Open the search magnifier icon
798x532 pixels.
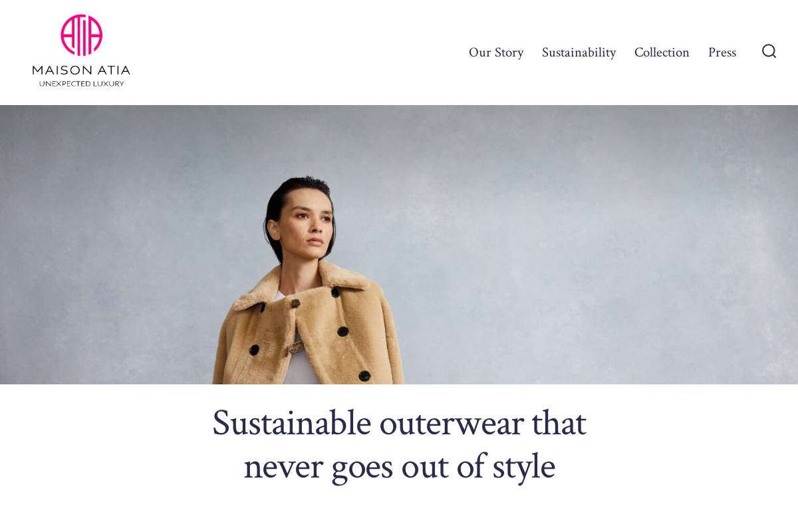click(769, 51)
